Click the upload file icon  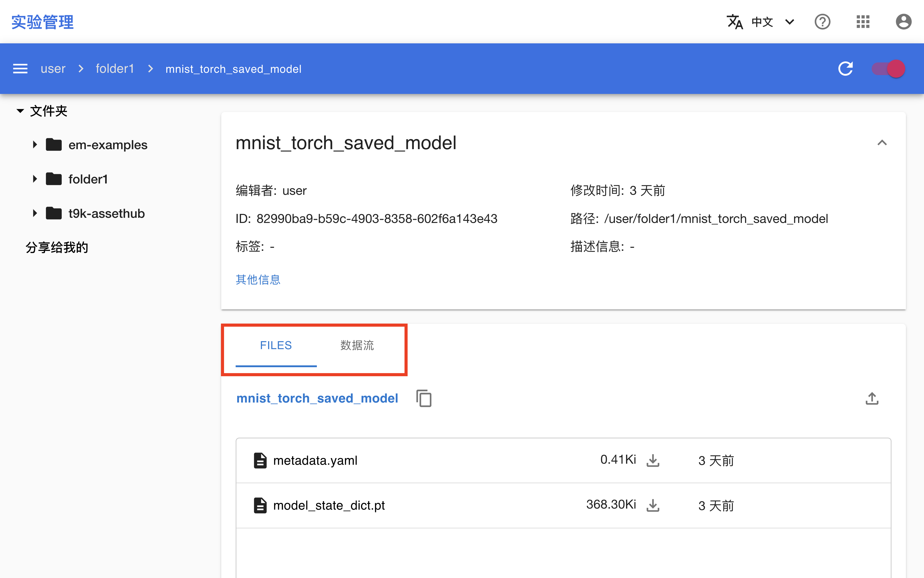coord(872,398)
